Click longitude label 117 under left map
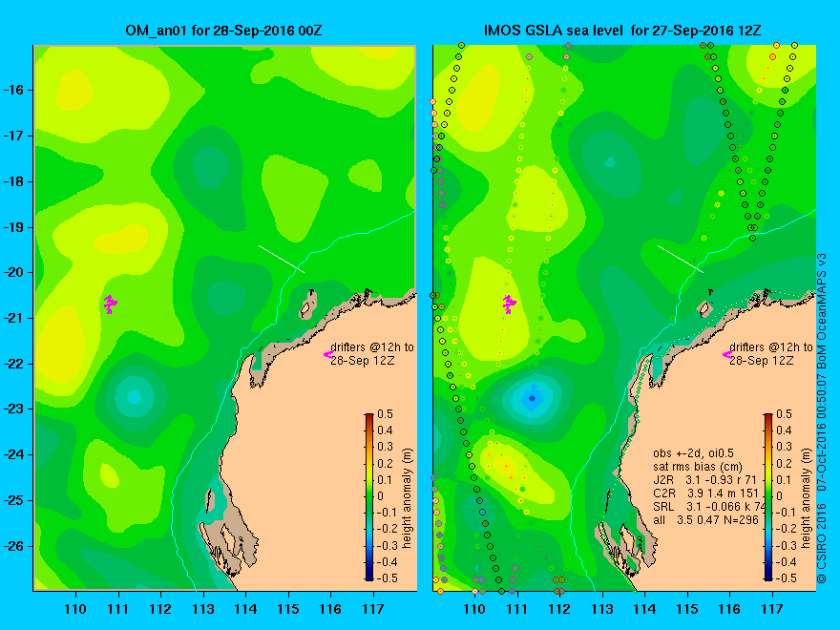This screenshot has width=840, height=630. (x=373, y=609)
